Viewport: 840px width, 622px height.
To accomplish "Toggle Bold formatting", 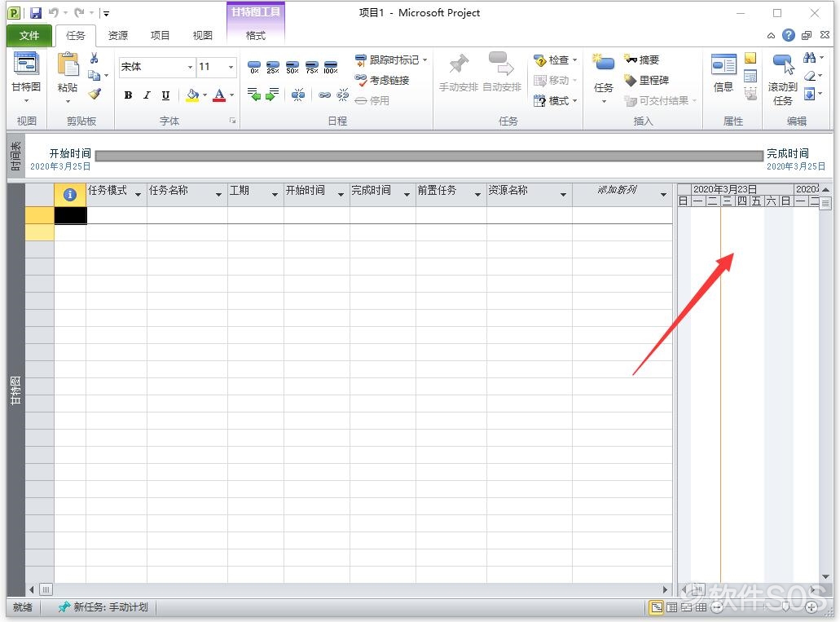I will [128, 95].
